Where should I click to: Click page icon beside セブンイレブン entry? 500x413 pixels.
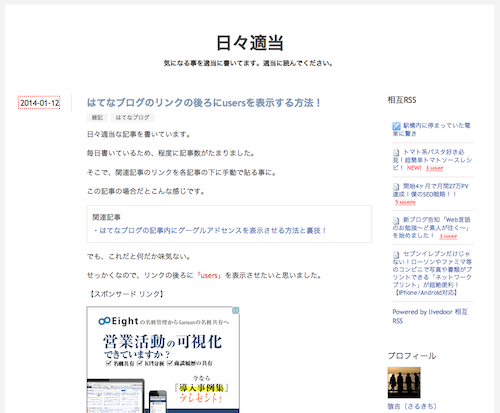pyautogui.click(x=396, y=254)
